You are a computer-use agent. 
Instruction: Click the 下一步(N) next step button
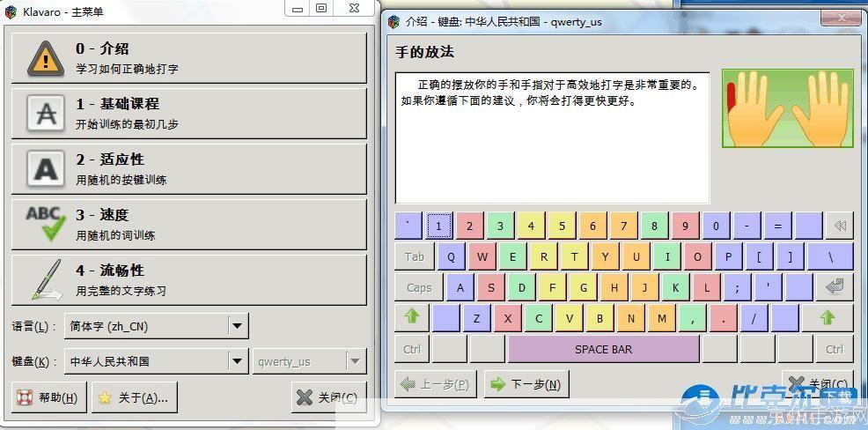pyautogui.click(x=526, y=384)
